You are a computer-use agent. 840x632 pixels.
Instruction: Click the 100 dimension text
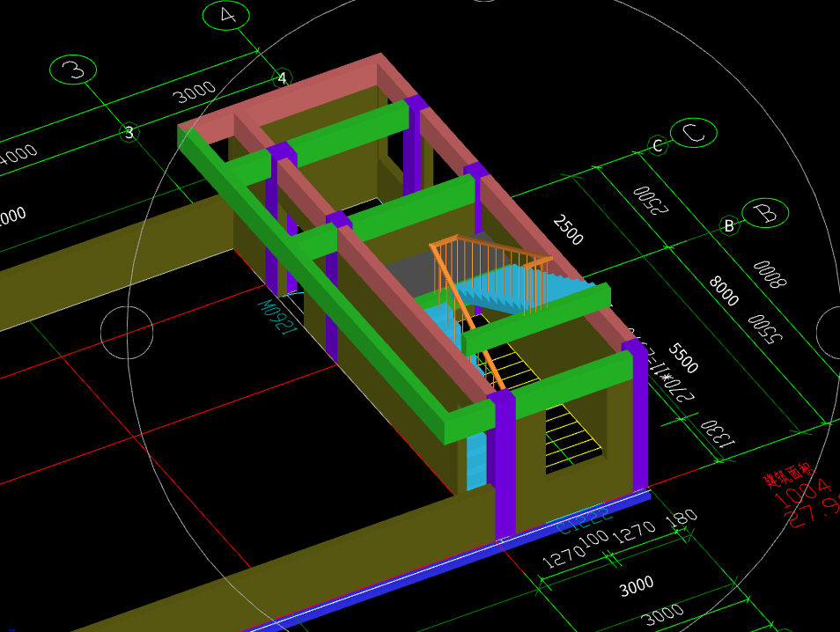click(595, 539)
